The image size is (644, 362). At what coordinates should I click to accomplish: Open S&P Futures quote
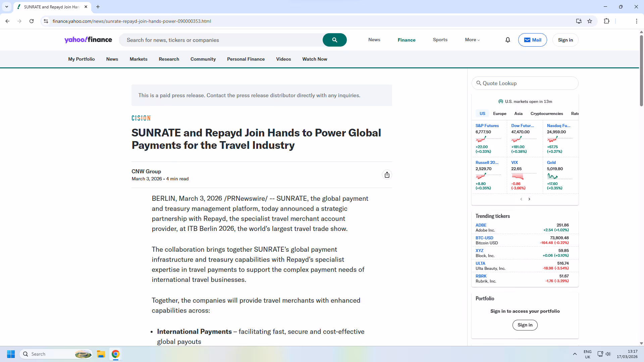[487, 126]
